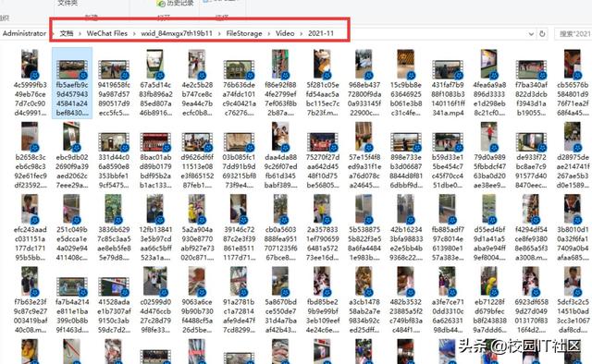Go to the FileStorage breadcrumb folder
Viewport: 592px width, 364px height.
pyautogui.click(x=244, y=33)
